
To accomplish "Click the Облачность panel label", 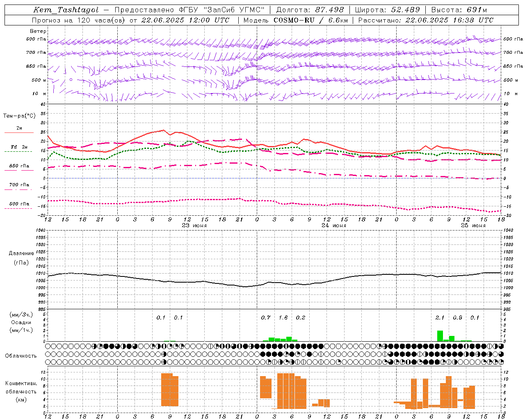I will coord(21,356).
